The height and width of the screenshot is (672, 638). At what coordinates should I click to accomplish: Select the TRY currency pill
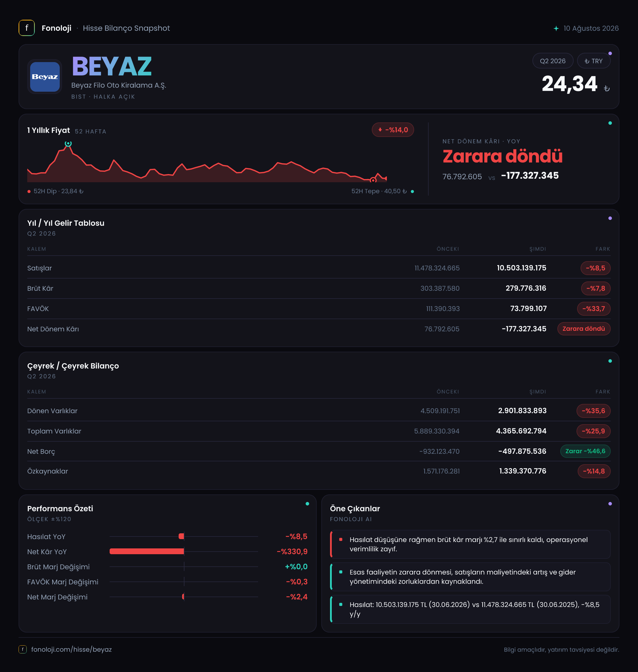pos(593,61)
